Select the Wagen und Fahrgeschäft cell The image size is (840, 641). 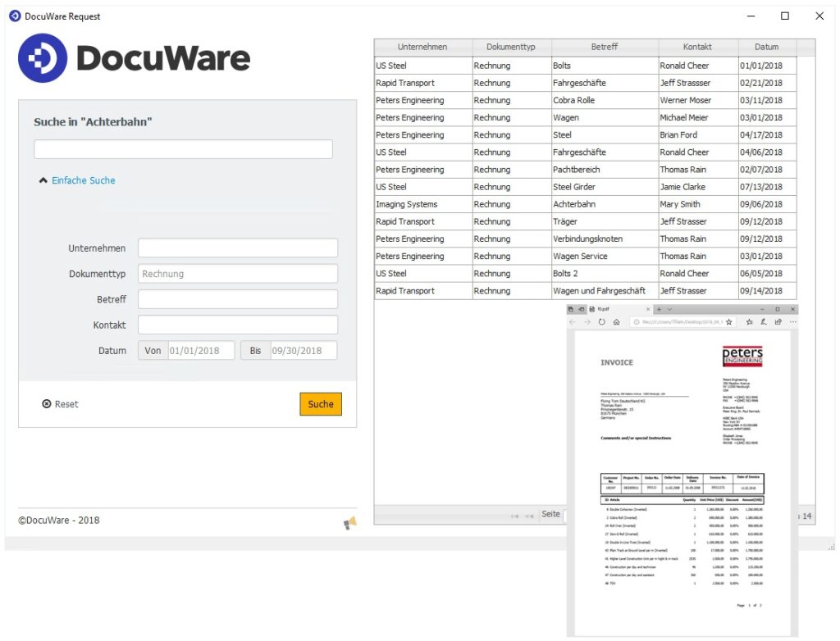tap(605, 291)
